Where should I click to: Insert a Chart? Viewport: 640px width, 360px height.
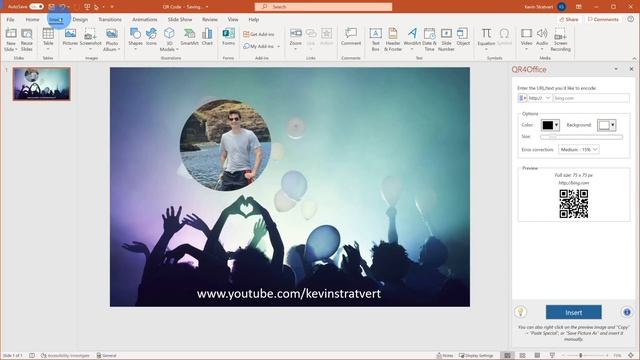point(207,37)
